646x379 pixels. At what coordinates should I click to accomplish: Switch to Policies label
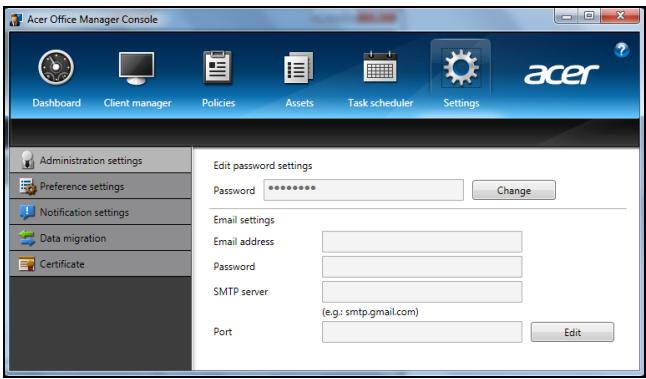pos(218,103)
